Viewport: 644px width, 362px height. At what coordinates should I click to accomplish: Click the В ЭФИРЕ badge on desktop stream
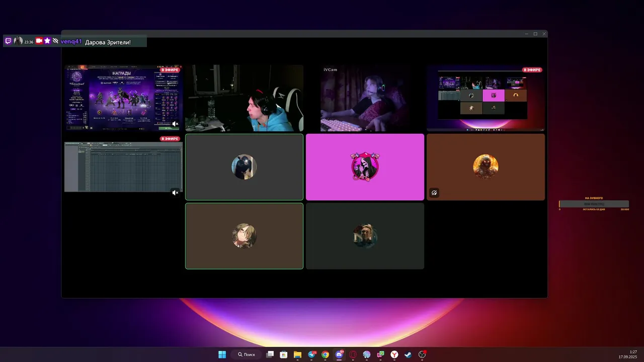(532, 70)
